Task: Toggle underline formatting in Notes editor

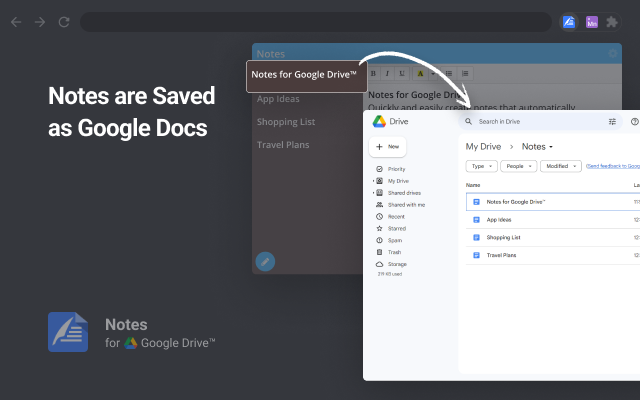Action: (402, 73)
